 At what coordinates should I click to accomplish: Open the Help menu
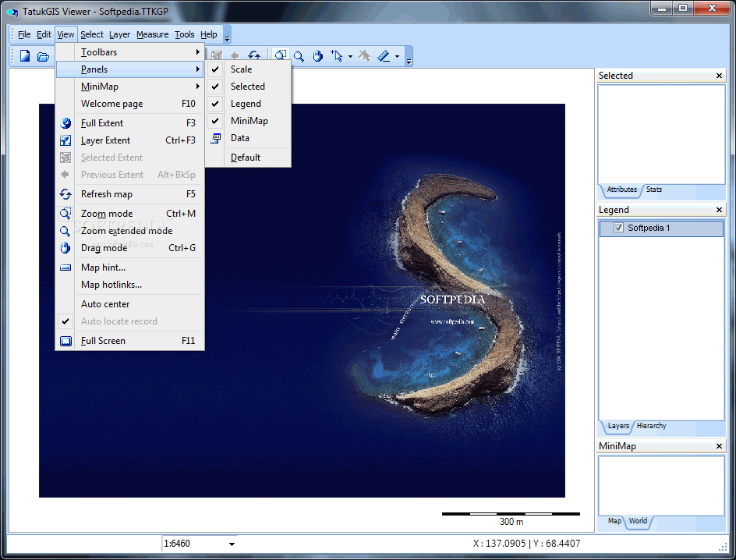208,34
